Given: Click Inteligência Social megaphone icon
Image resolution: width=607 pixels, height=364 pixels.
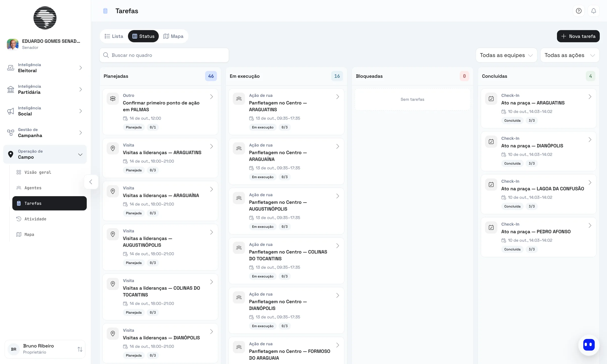Looking at the screenshot, I should [11, 111].
